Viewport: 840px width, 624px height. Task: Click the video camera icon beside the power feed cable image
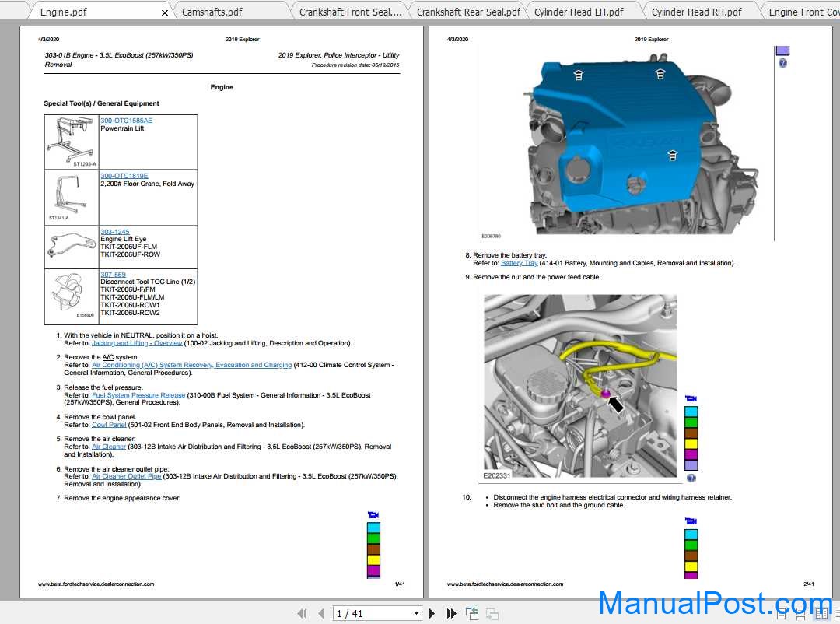click(691, 398)
